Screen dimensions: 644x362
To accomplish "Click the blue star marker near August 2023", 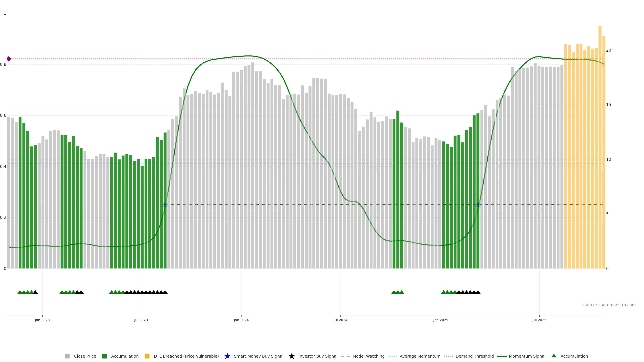I will (165, 205).
